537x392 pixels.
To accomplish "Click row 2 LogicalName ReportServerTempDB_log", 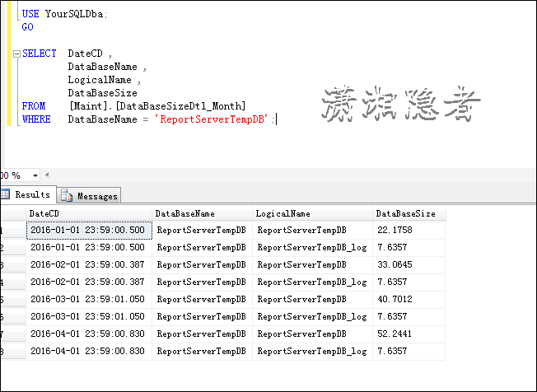I will point(312,248).
